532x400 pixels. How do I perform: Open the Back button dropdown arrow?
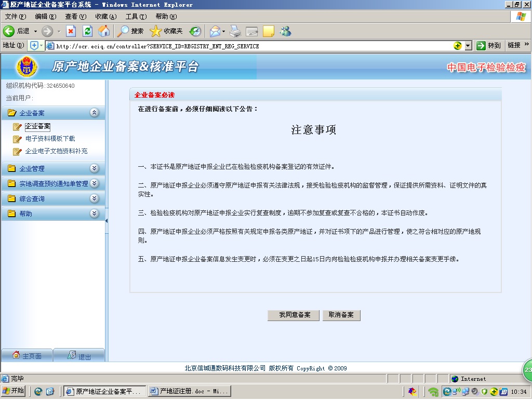[x=35, y=31]
